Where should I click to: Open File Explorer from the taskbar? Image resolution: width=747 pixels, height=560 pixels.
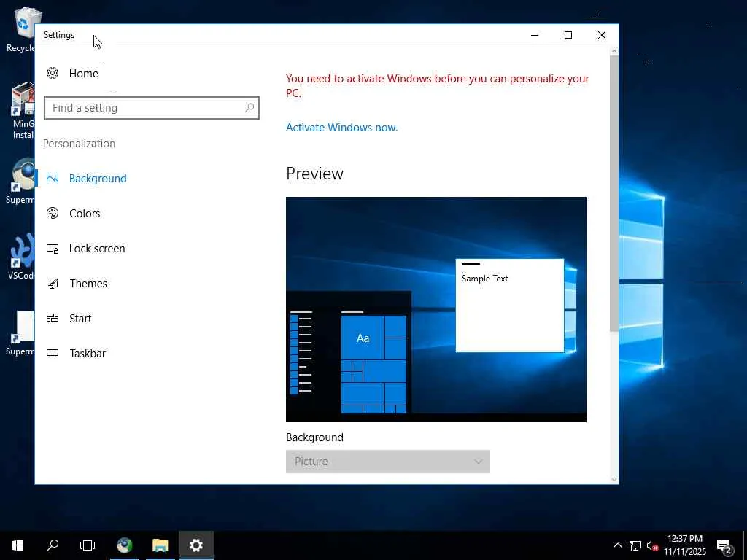[x=160, y=545]
